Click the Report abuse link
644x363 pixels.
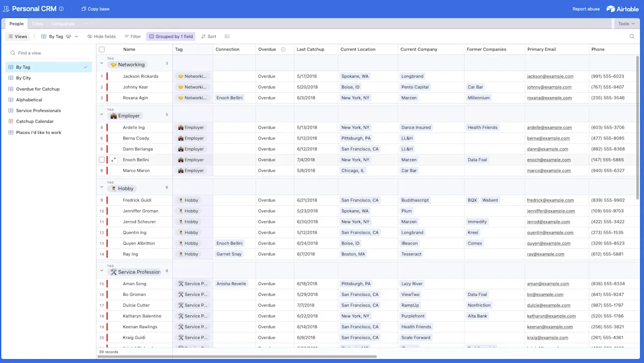586,9
